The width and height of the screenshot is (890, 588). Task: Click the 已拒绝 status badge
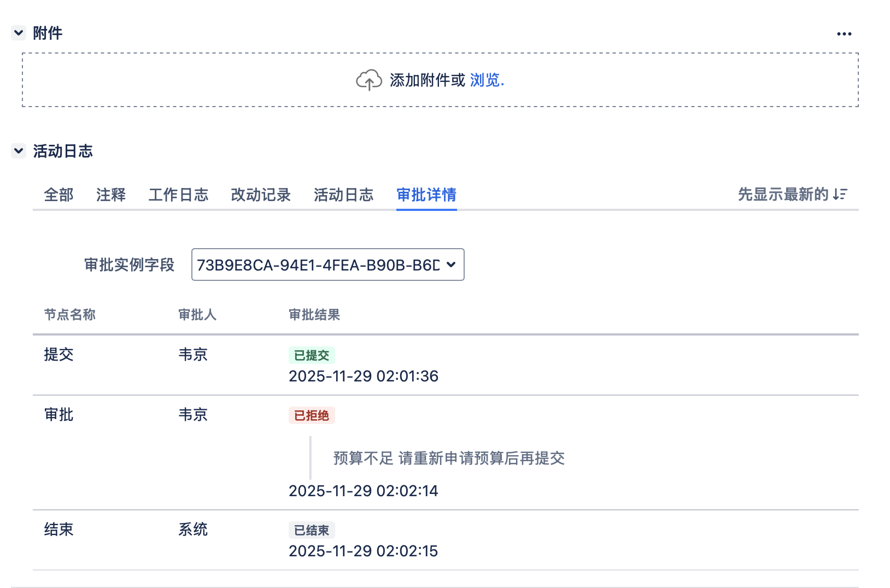point(312,415)
